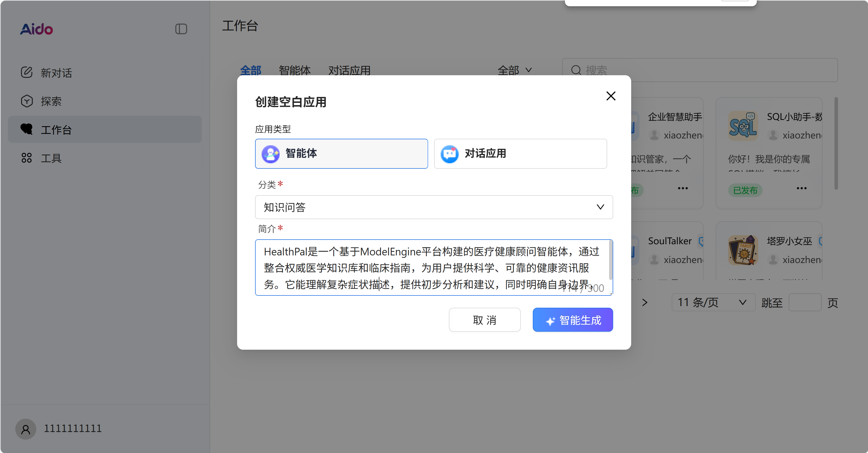Click the 智能生成 generate button
Viewport: 868px width, 453px height.
[573, 319]
